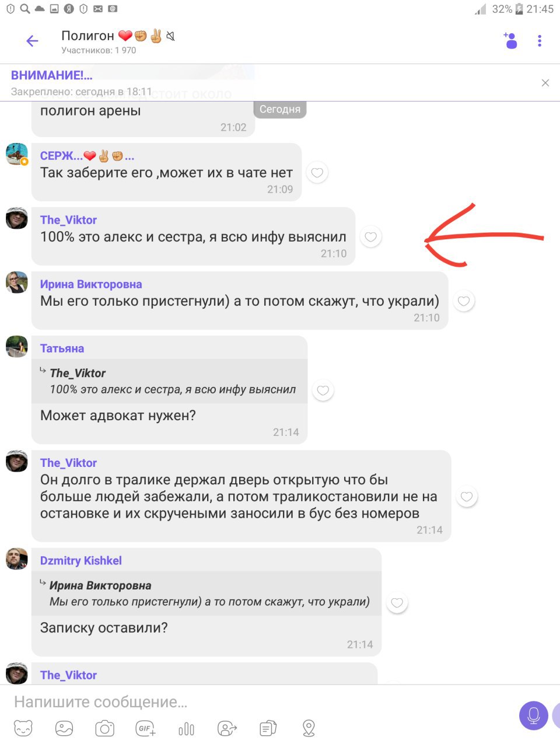Viewport: 560px width, 747px height.
Task: Open the add participant icon
Action: [x=510, y=41]
